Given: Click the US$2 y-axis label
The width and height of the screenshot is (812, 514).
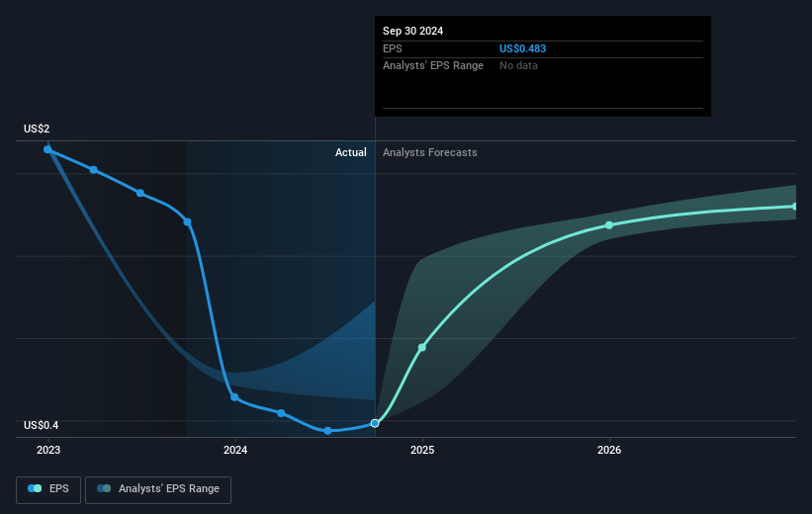Looking at the screenshot, I should pyautogui.click(x=37, y=128).
